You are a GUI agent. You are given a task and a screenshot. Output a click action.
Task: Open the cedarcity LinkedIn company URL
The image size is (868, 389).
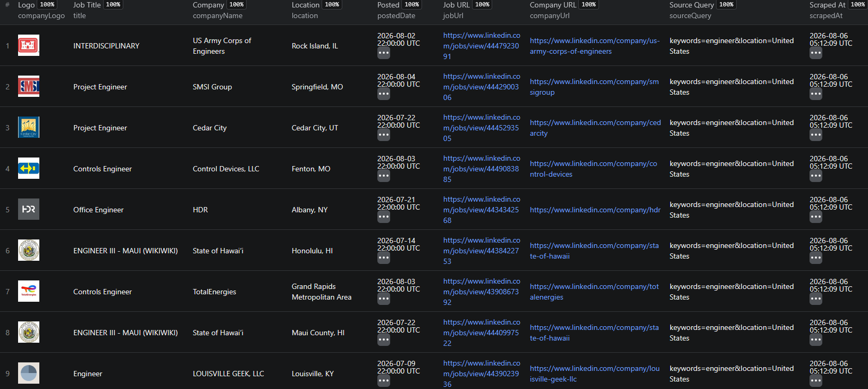(x=595, y=128)
